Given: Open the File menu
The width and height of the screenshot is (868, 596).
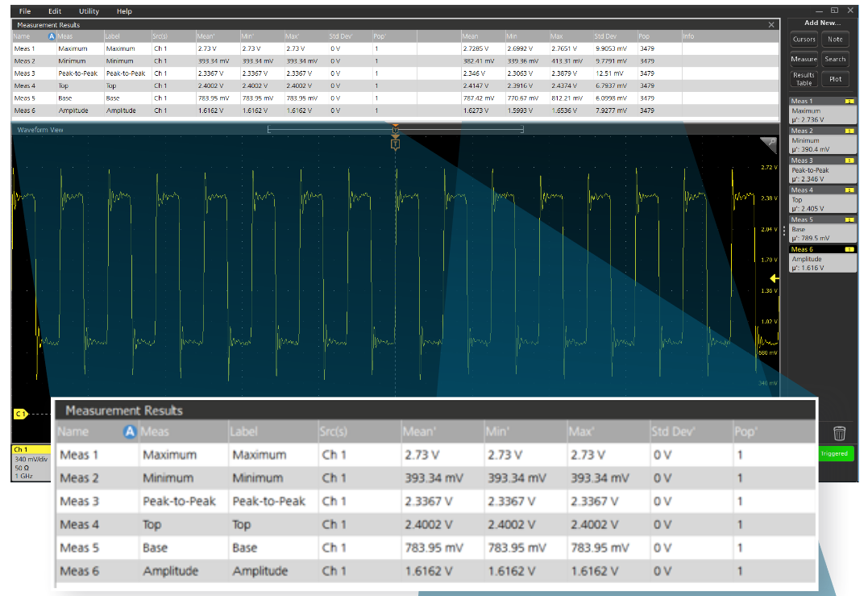Looking at the screenshot, I should [25, 11].
